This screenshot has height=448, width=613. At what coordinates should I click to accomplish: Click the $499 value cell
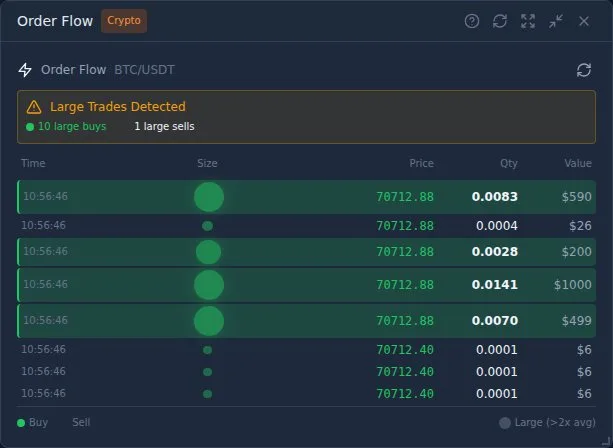[577, 321]
